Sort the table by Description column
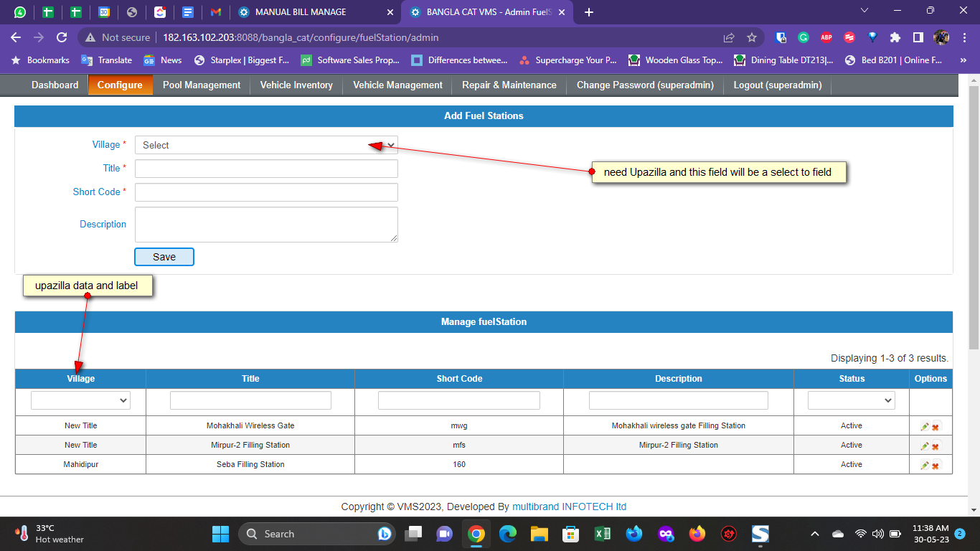 point(679,379)
